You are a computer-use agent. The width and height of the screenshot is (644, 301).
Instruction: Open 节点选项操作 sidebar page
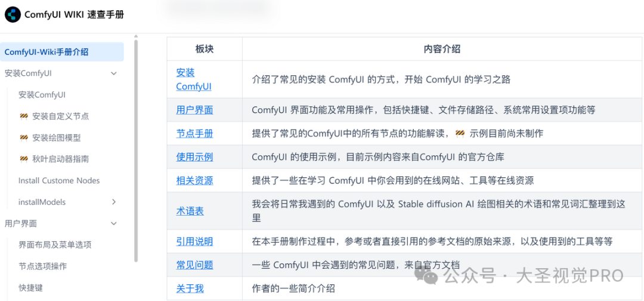42,266
